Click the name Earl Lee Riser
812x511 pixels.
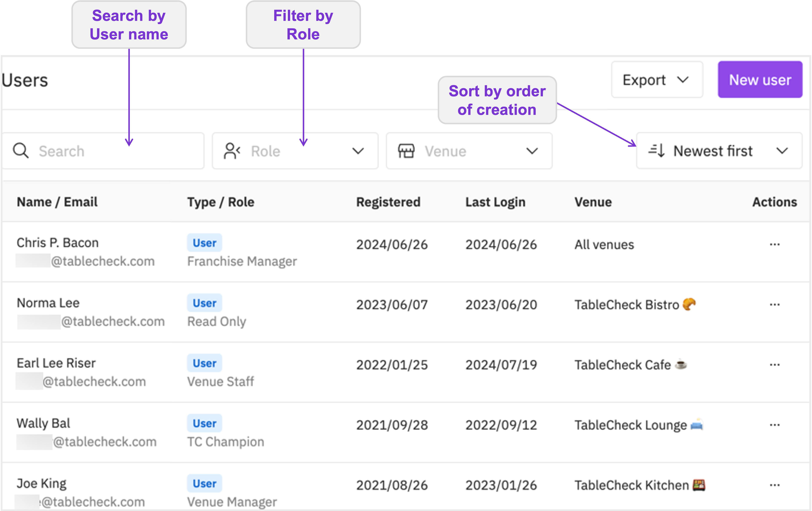point(56,363)
